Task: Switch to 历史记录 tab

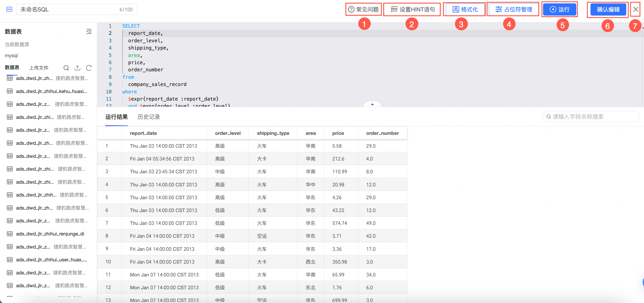Action: click(149, 117)
